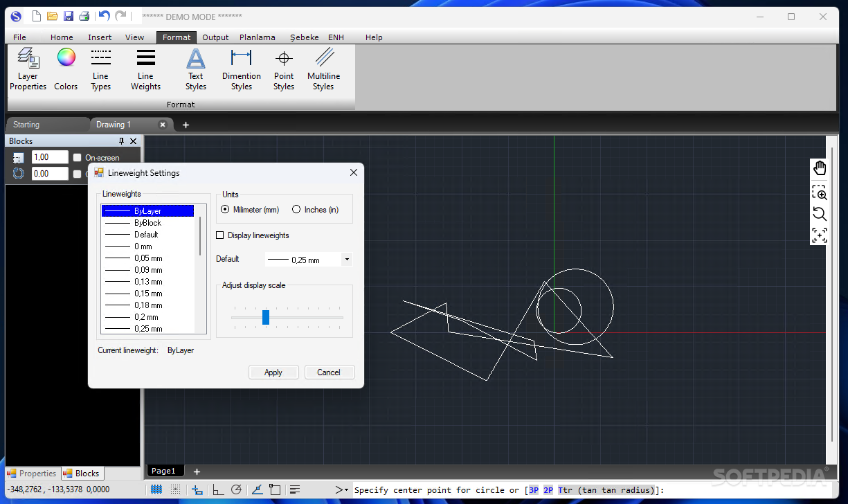Open the ENH tab
This screenshot has width=848, height=504.
pyautogui.click(x=336, y=37)
